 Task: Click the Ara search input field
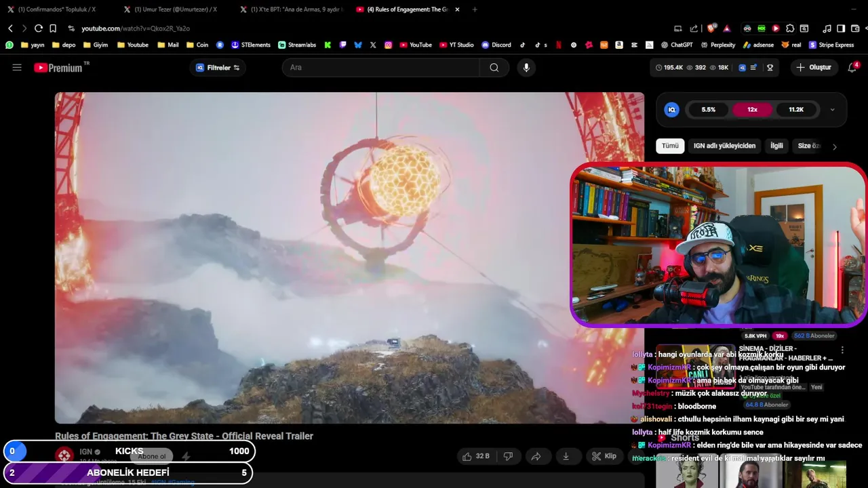point(381,67)
